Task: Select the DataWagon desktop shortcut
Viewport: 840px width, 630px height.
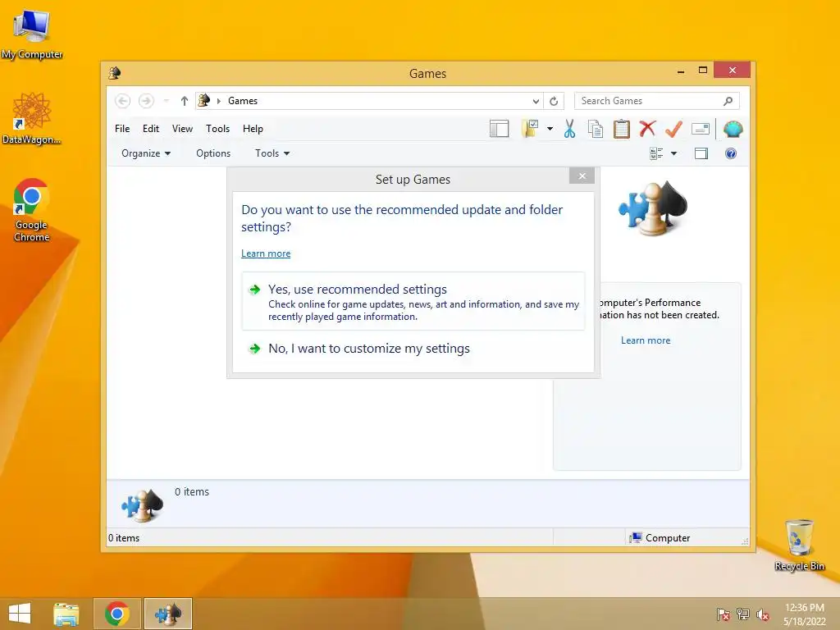Action: (32, 119)
